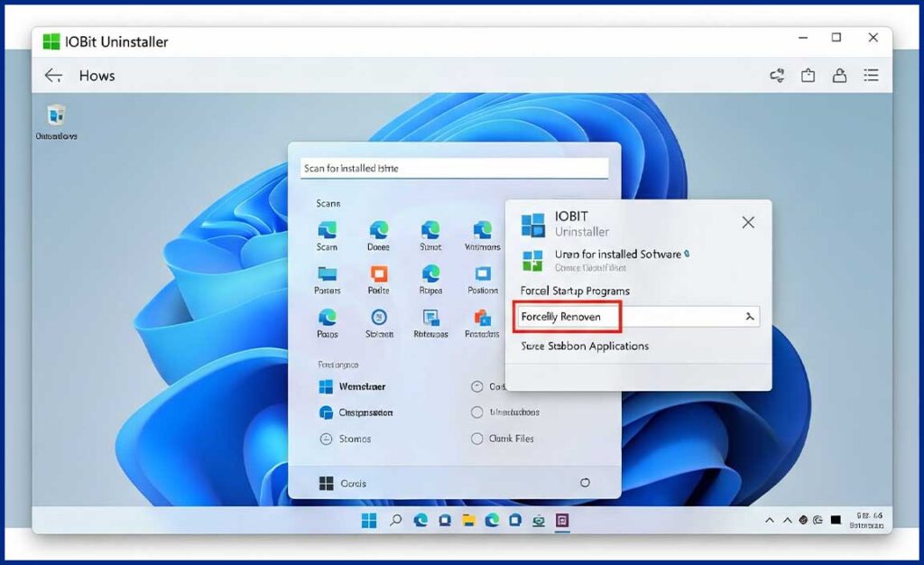
Task: Expand the hidden icons chevron in system tray
Action: coord(769,521)
